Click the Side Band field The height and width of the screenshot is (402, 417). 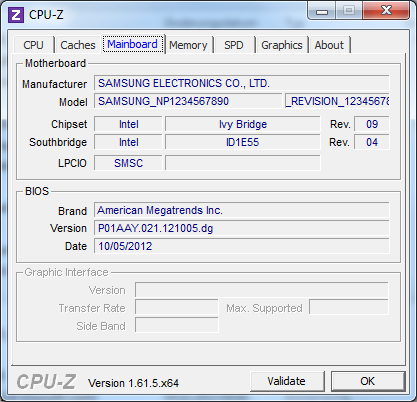177,325
